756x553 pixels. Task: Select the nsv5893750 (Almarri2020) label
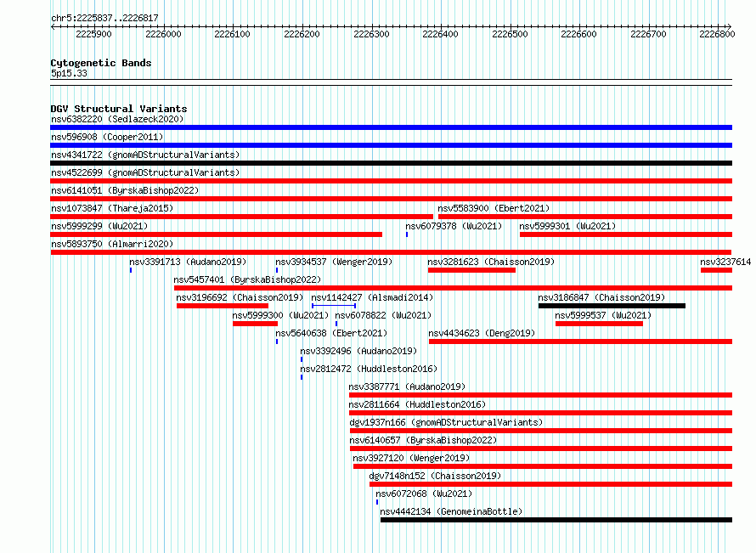click(112, 244)
